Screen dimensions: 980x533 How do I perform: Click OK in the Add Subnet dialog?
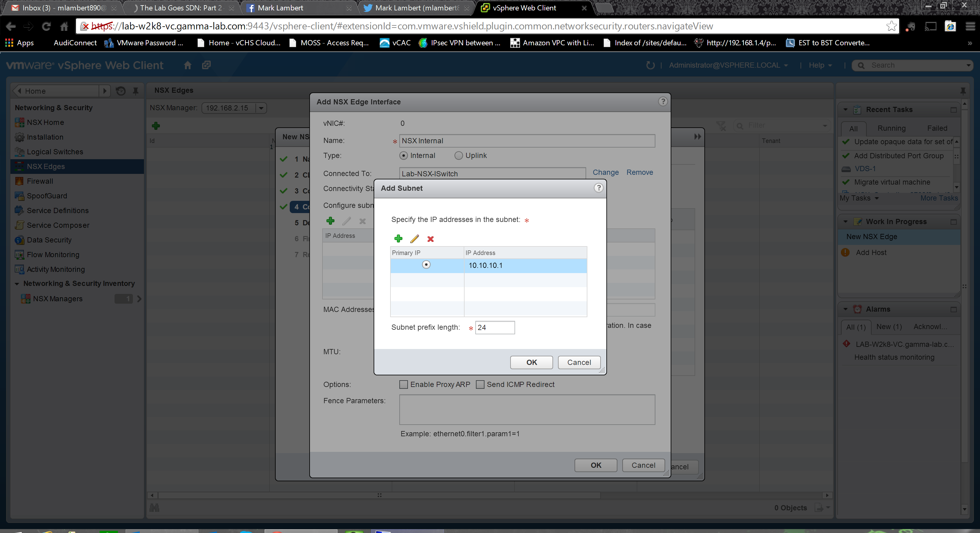pyautogui.click(x=531, y=362)
